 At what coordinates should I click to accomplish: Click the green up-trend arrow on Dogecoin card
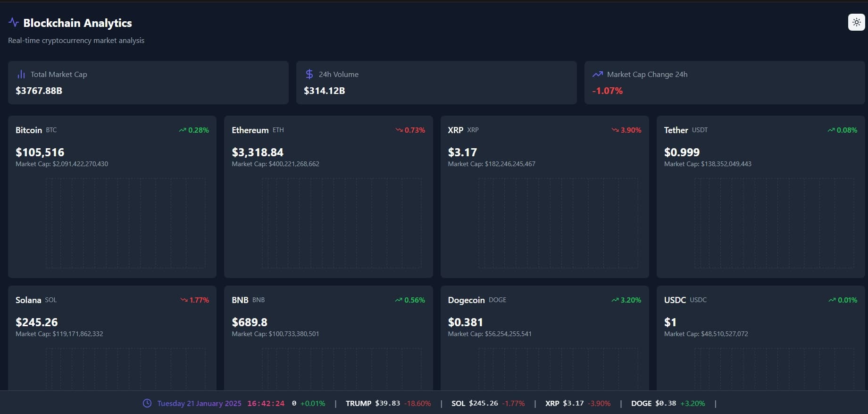point(615,300)
